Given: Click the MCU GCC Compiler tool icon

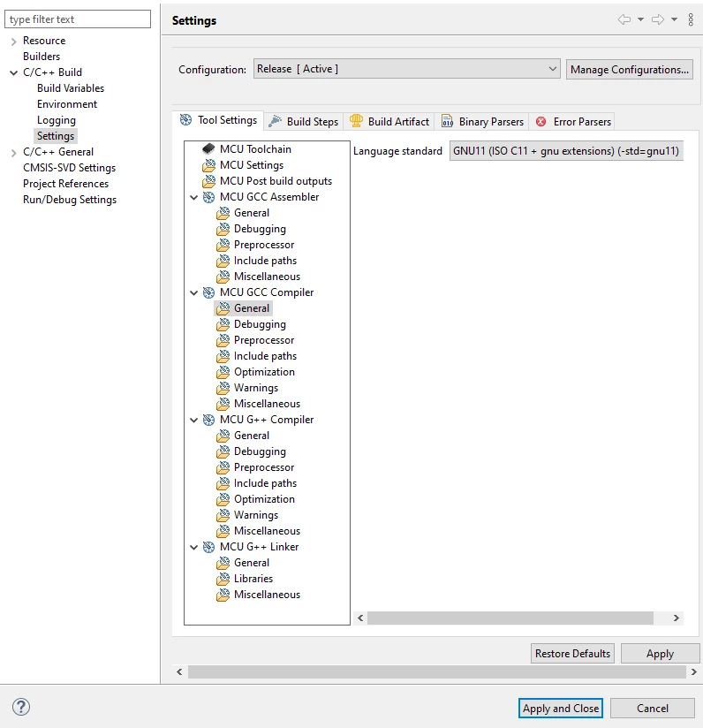Looking at the screenshot, I should (x=208, y=292).
